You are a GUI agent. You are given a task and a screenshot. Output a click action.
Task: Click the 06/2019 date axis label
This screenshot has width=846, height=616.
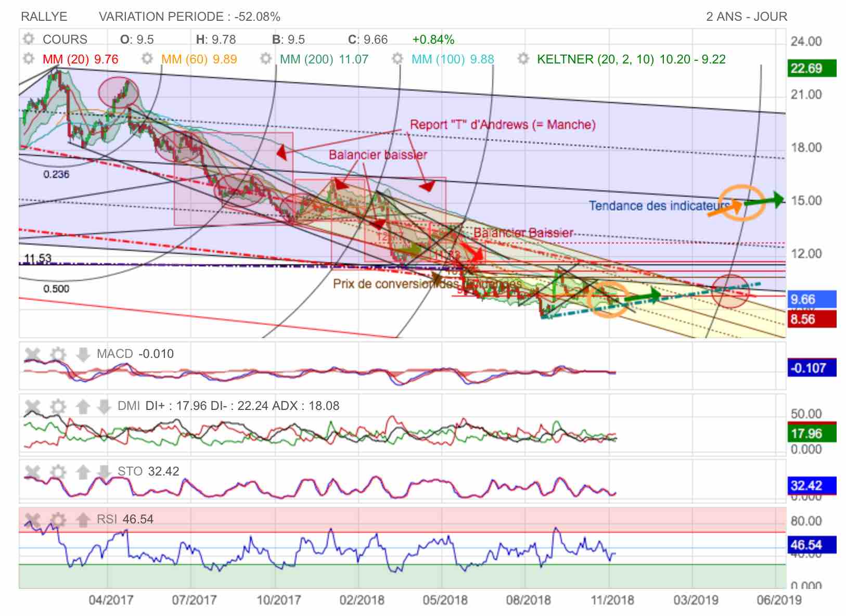tap(779, 600)
